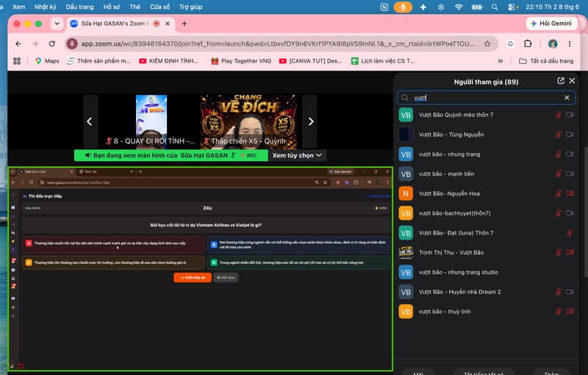
Task: Click camera icon for Vượt Bão Quỳnh mèo thôn 7
Action: [x=570, y=115]
